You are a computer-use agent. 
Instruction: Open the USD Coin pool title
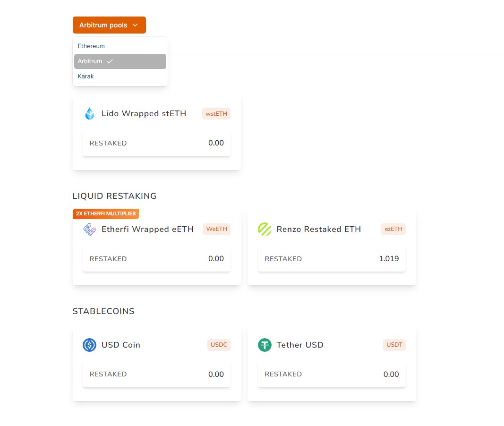click(x=121, y=345)
